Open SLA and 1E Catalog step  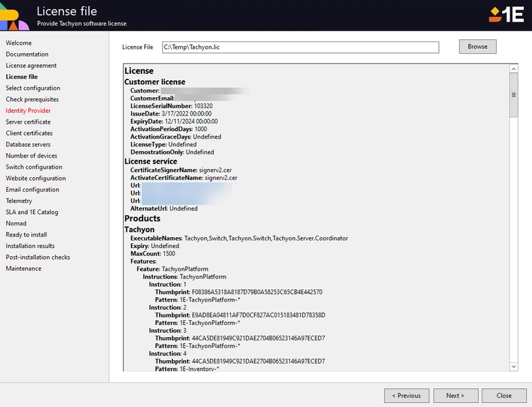32,212
